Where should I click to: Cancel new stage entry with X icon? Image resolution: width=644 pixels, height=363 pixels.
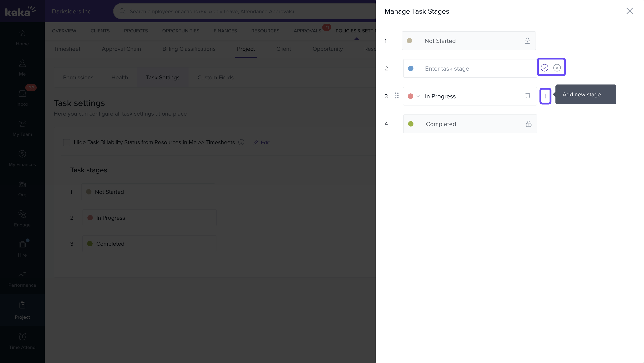click(x=557, y=68)
